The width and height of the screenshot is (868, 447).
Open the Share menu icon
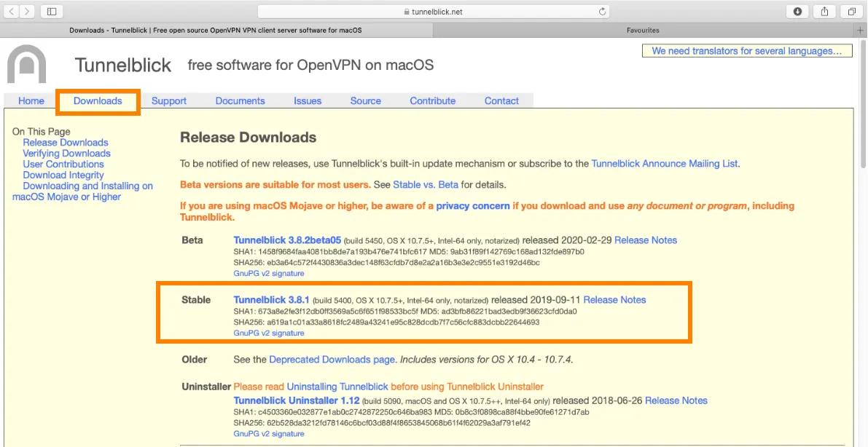(x=825, y=11)
